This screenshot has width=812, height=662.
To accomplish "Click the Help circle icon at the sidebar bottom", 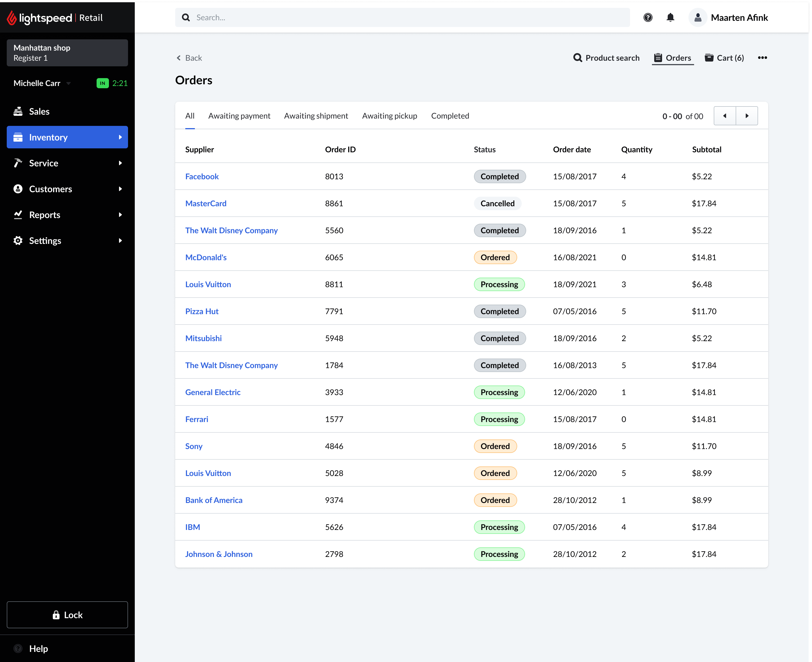I will pos(18,648).
